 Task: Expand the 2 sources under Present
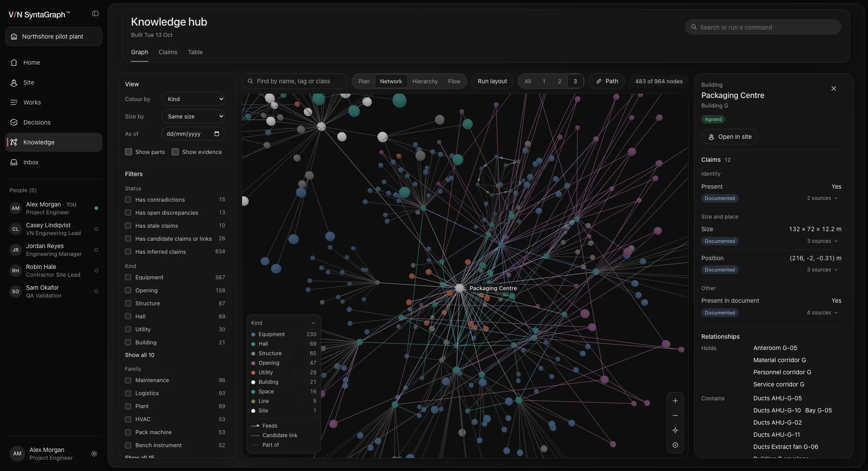(822, 198)
